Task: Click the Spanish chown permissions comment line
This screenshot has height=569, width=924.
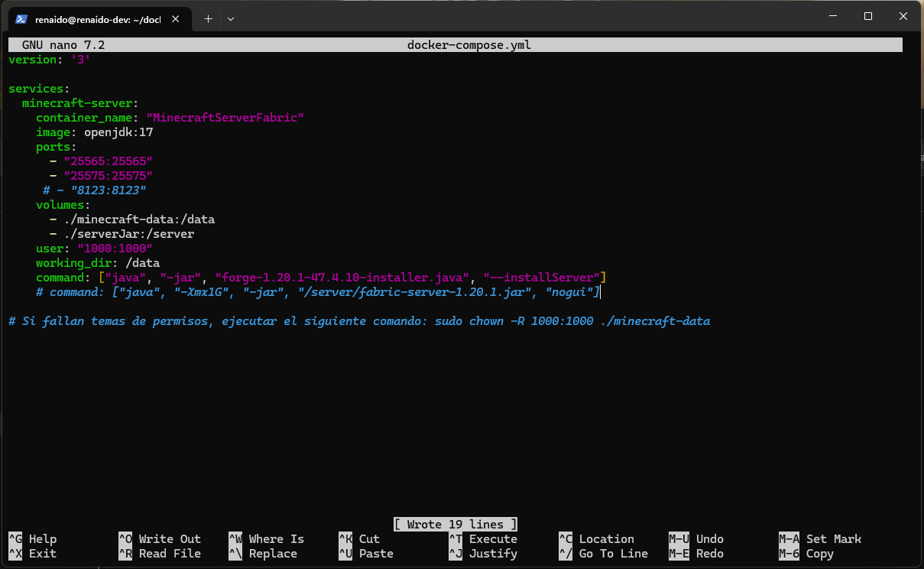Action: [359, 321]
